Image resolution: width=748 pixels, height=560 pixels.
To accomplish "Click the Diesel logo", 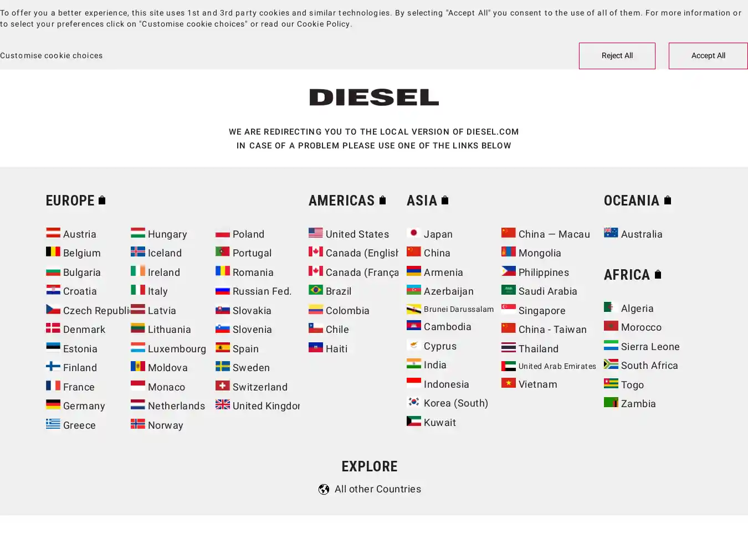I will 374,97.
